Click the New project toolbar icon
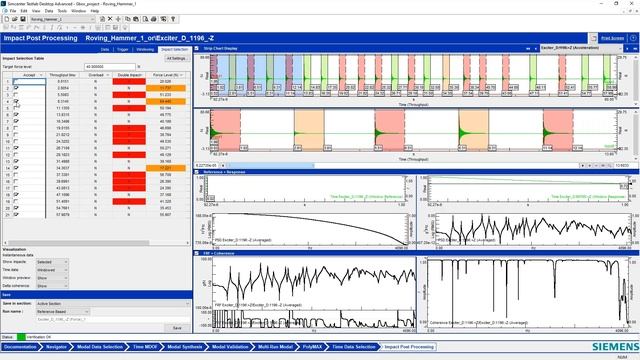The image size is (640, 360). pos(7,19)
